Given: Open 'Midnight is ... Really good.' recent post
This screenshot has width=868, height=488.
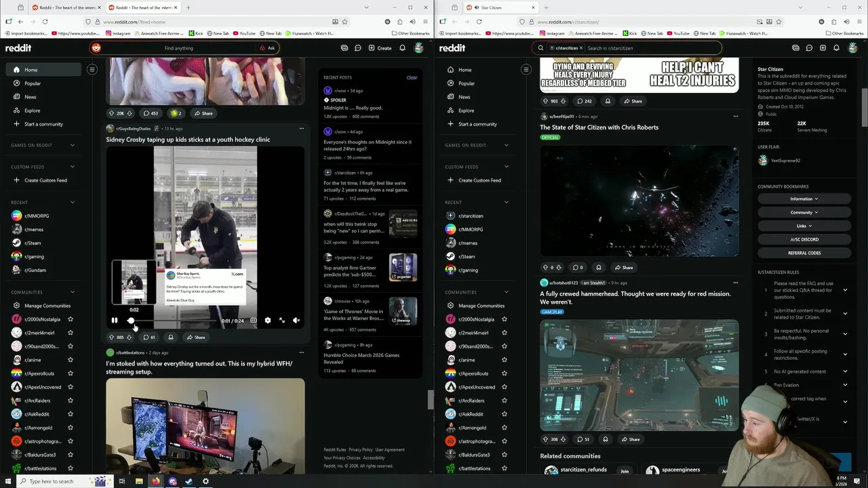Looking at the screenshot, I should click(x=353, y=108).
